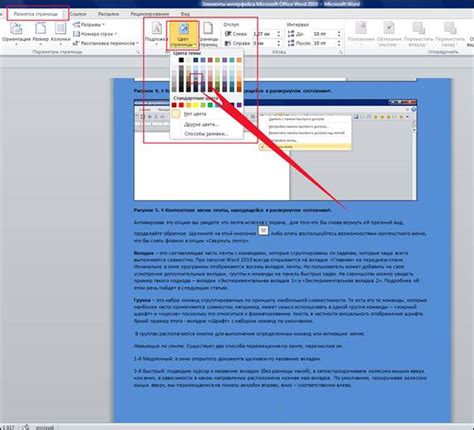Screen dimensions: 474x430
Task: Click the Цвет страницы page color button
Action: (x=183, y=35)
